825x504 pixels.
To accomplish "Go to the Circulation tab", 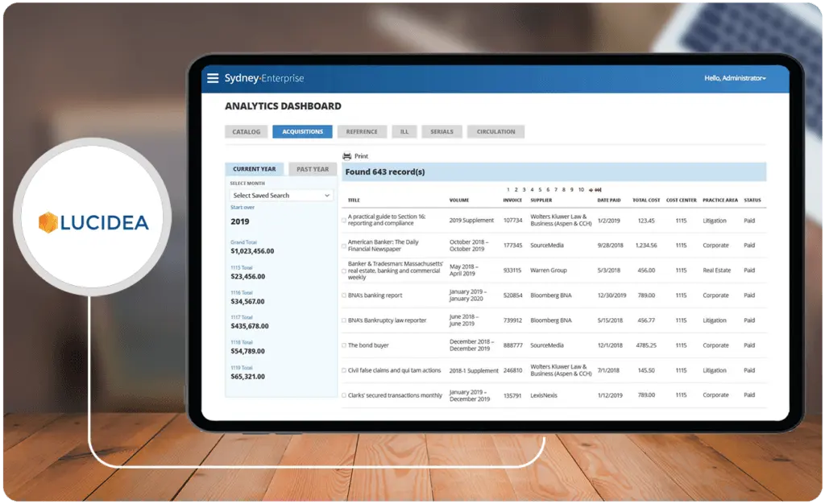I will (495, 132).
